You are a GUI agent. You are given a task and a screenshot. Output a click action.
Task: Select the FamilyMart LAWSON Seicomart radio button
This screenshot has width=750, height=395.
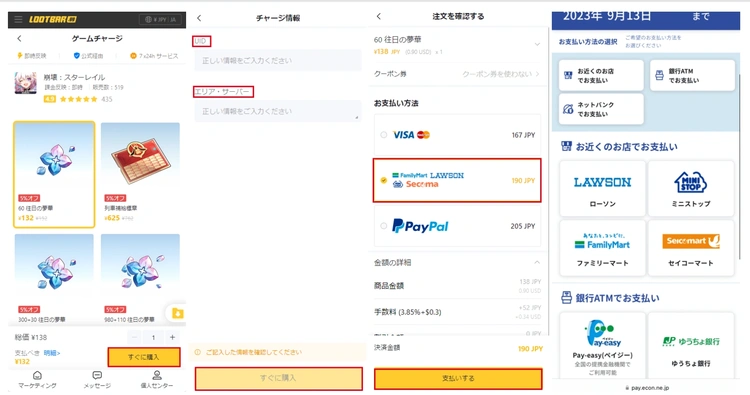click(x=384, y=180)
